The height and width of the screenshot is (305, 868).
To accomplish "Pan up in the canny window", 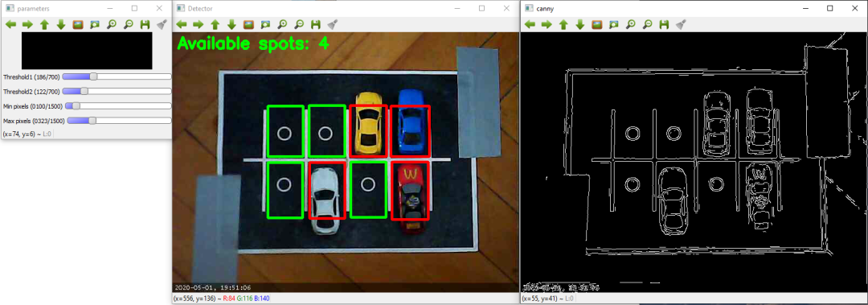I will [x=563, y=24].
